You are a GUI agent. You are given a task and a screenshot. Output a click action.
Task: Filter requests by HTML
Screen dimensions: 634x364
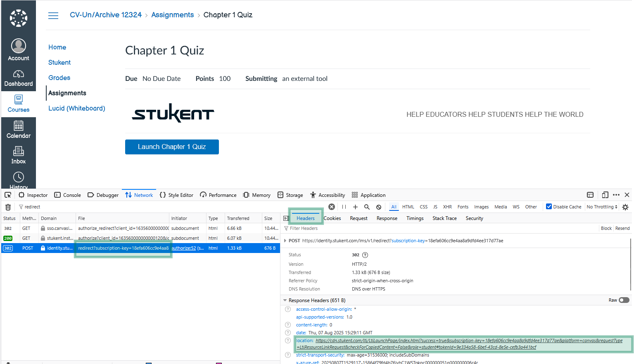[408, 207]
